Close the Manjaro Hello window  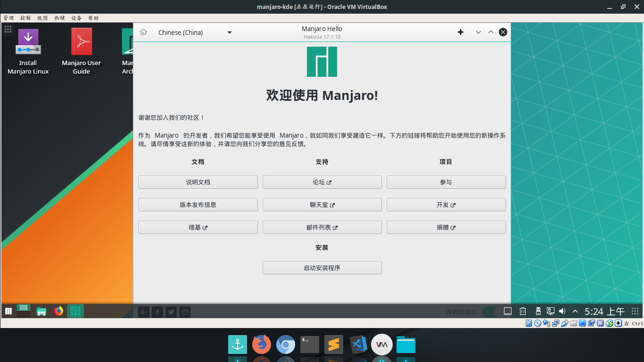coord(503,32)
